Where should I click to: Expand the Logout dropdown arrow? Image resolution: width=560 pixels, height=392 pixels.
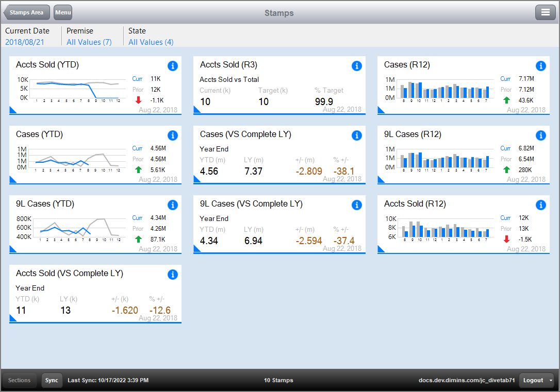(x=551, y=381)
